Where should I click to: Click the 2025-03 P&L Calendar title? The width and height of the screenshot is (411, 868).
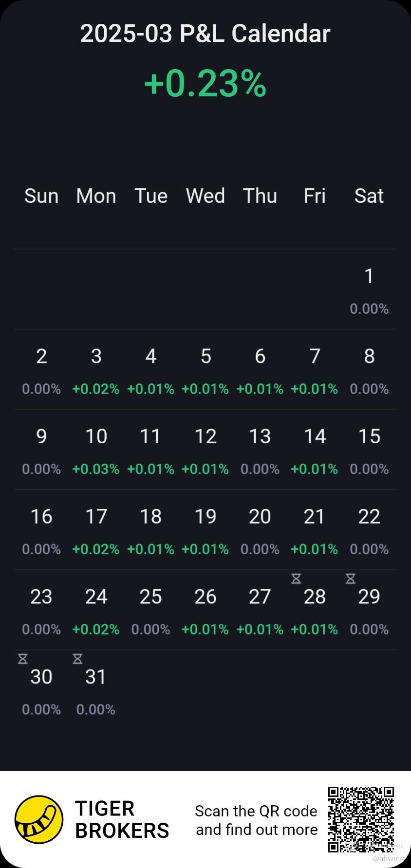[205, 34]
